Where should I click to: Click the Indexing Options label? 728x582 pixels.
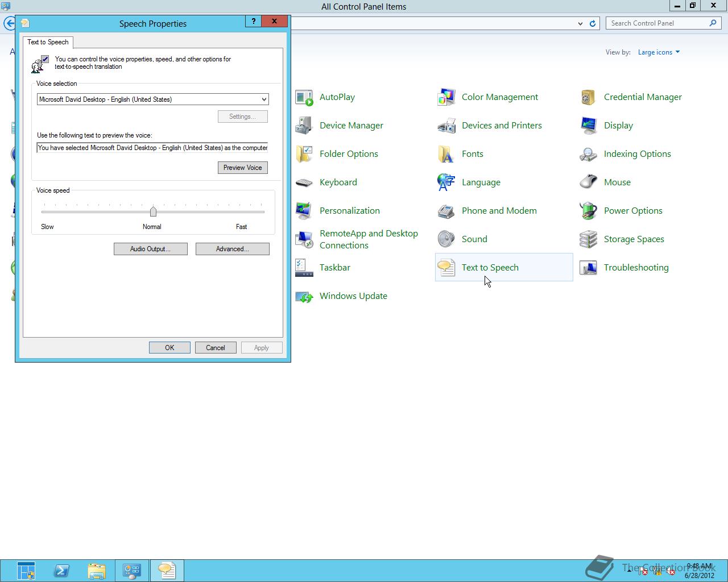(638, 154)
